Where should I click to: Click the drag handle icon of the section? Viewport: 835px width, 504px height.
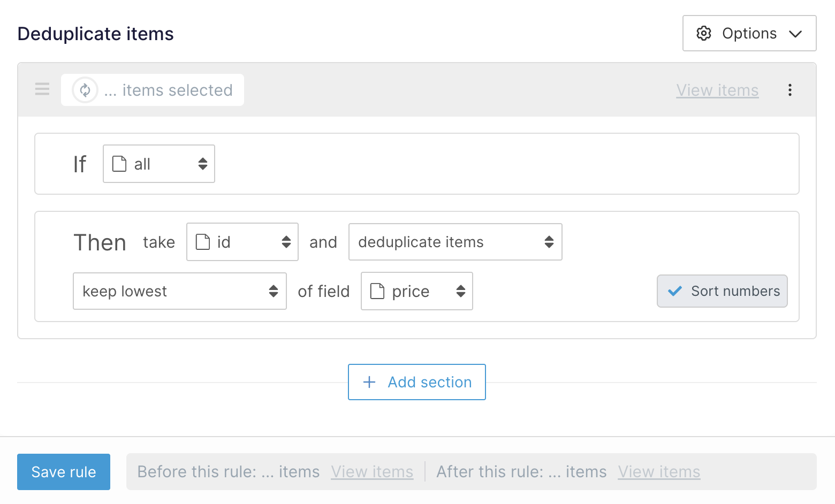42,89
